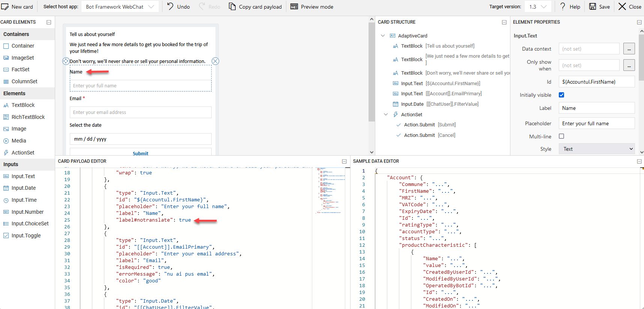Collapse the Card Elements panel
The image size is (644, 309).
[x=49, y=22]
